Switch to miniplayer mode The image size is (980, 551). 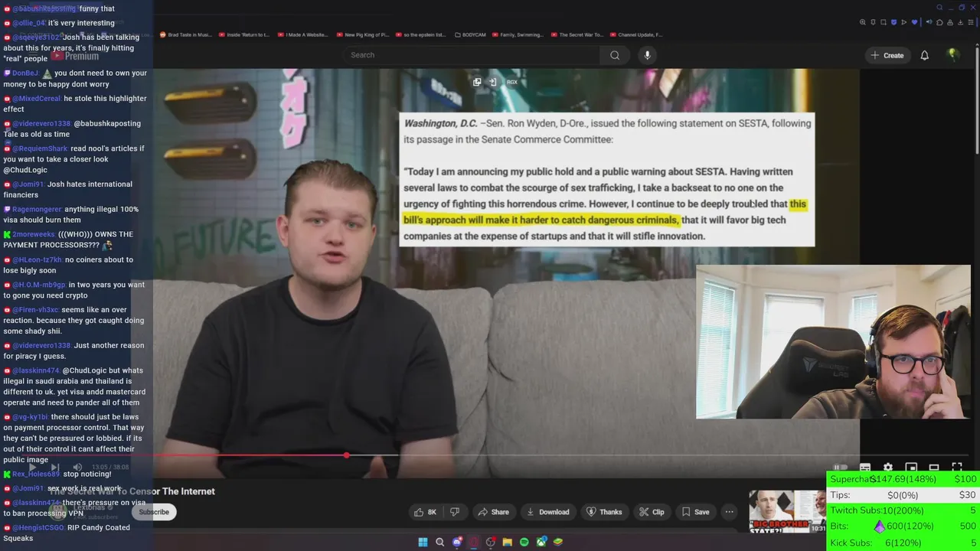(x=911, y=468)
